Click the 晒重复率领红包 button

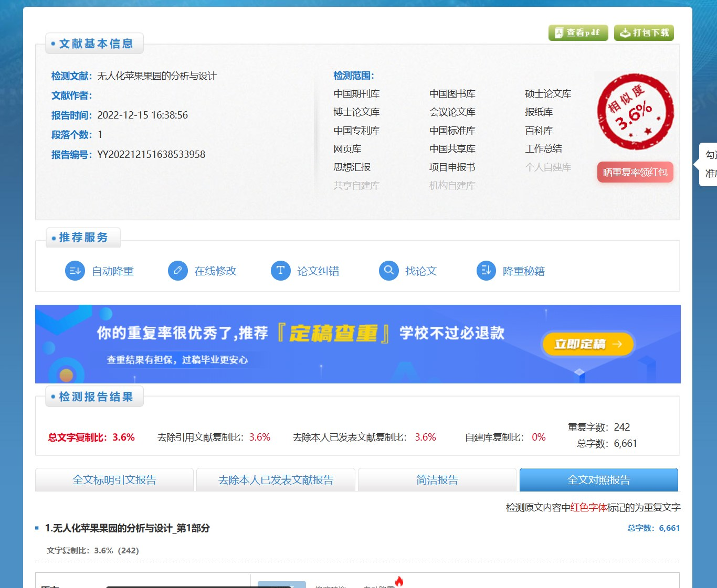click(635, 172)
